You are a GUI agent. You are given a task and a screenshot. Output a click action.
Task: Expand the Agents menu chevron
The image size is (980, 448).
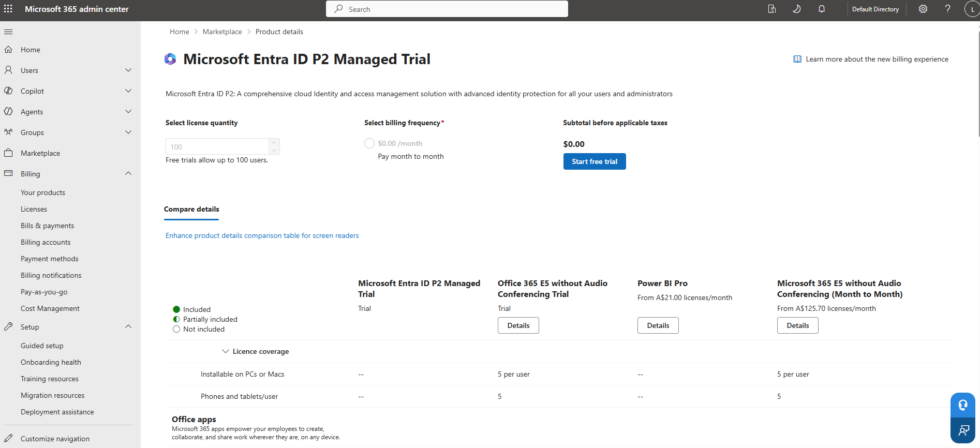[128, 111]
